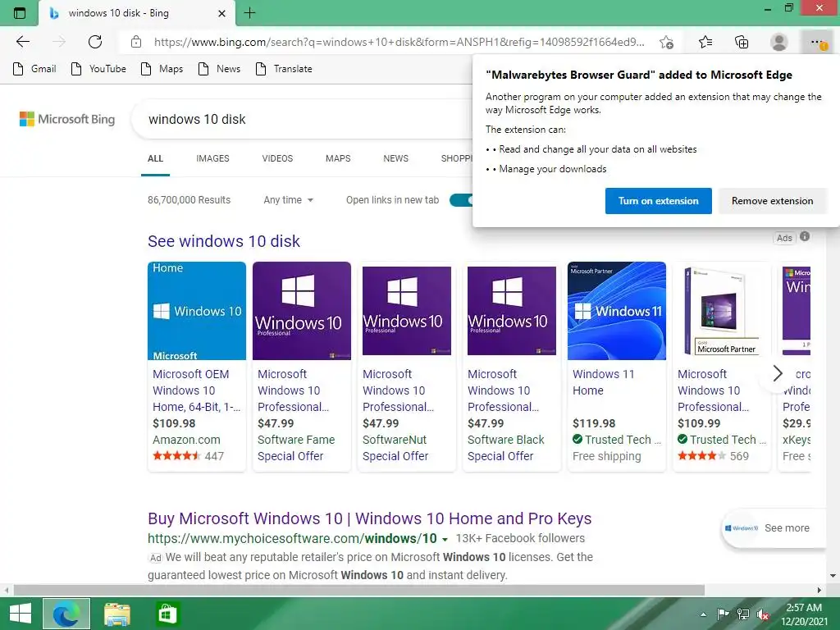Open Windows 11 Home product link

603,382
